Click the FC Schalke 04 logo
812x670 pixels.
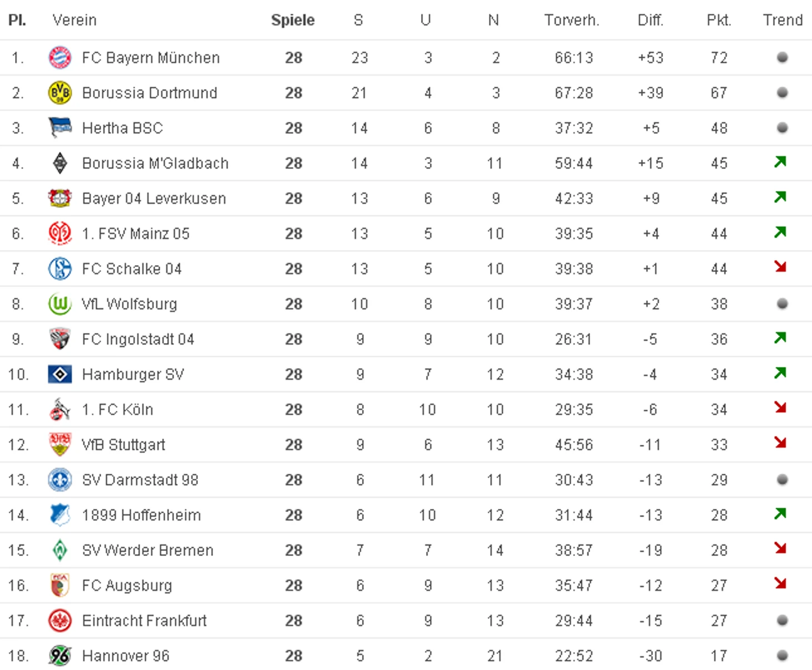click(x=60, y=269)
